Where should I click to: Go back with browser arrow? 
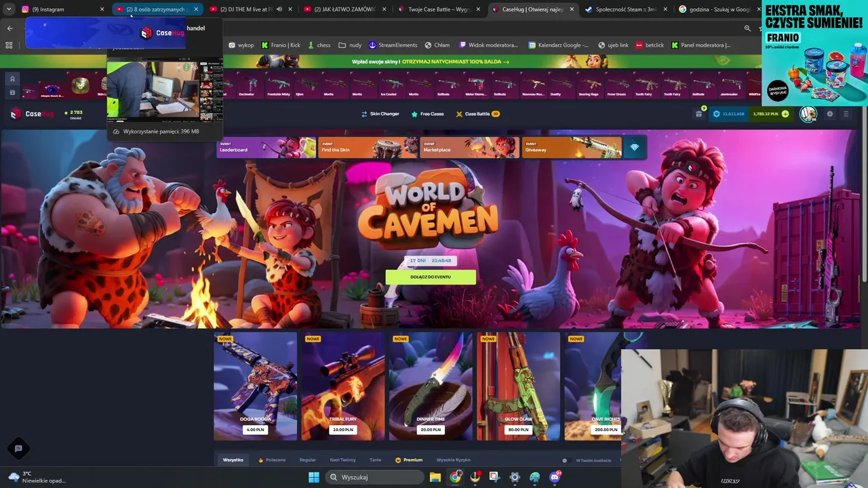click(x=9, y=28)
